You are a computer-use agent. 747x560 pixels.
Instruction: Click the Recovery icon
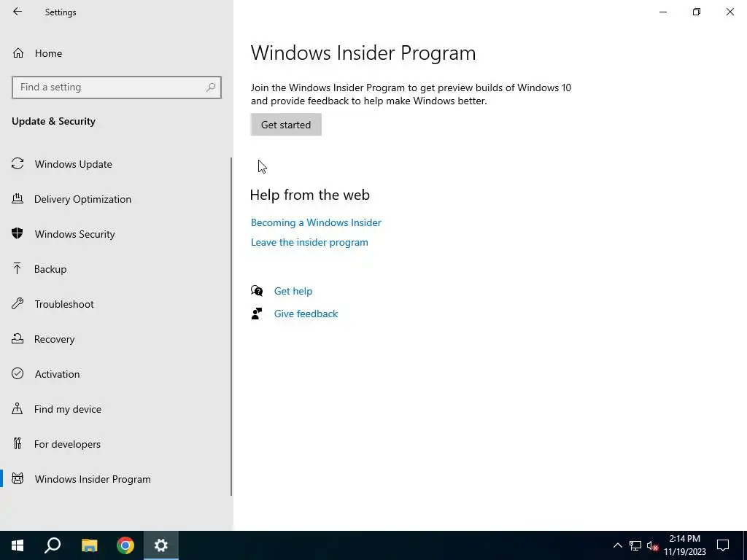pyautogui.click(x=18, y=338)
